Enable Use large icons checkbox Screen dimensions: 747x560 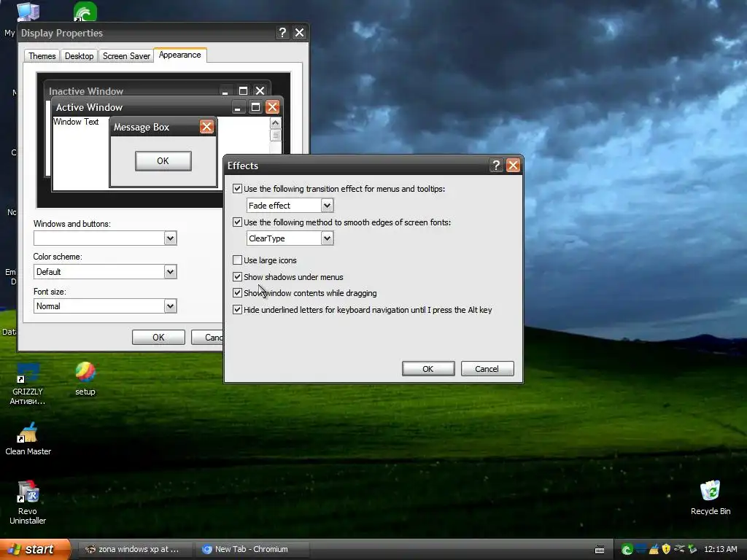pyautogui.click(x=237, y=260)
